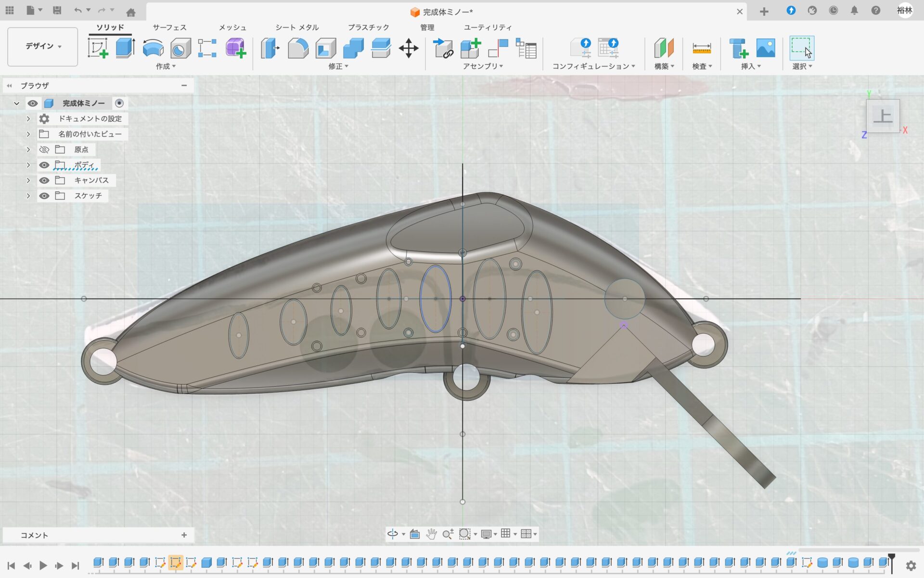
Task: Click the Insert Canvas image icon
Action: pyautogui.click(x=765, y=48)
